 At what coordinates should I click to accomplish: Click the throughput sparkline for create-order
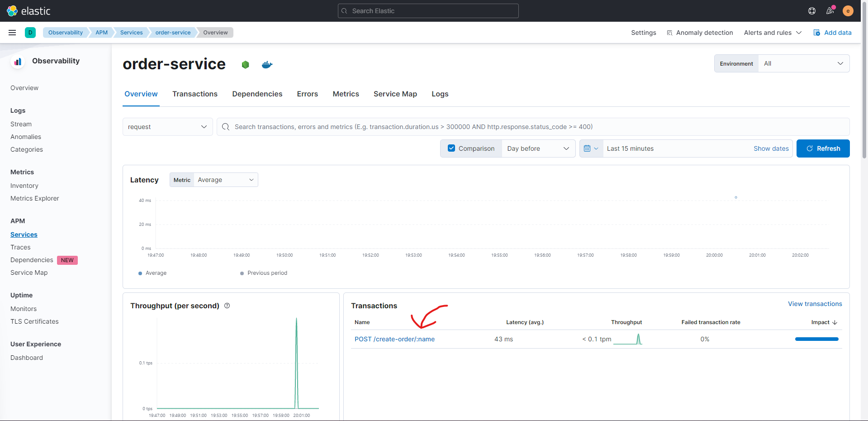point(628,339)
